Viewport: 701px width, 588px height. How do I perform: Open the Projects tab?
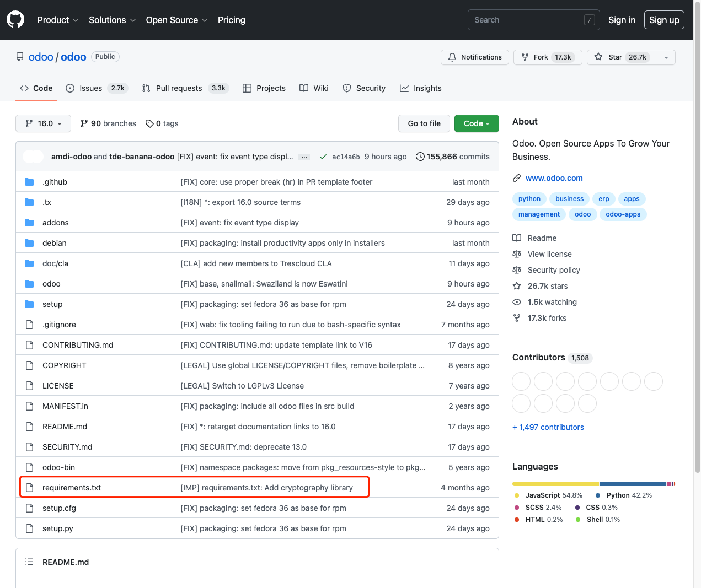[264, 88]
